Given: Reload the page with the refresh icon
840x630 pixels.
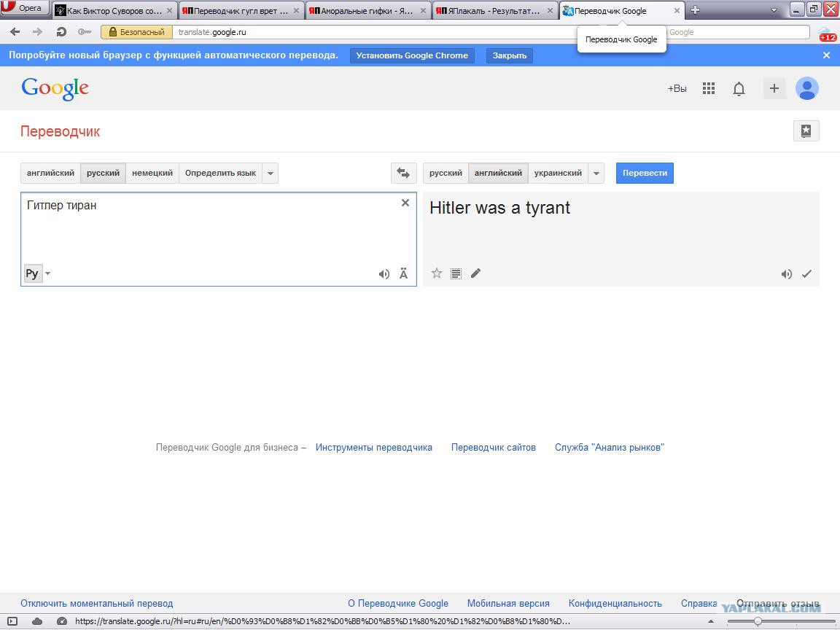Looking at the screenshot, I should click(x=61, y=32).
